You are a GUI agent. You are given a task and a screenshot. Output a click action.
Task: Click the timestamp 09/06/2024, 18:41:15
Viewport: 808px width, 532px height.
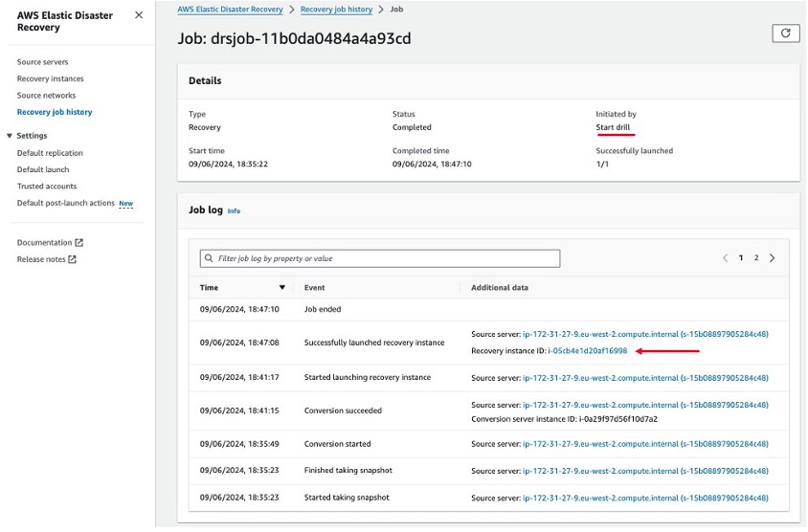[x=239, y=410]
